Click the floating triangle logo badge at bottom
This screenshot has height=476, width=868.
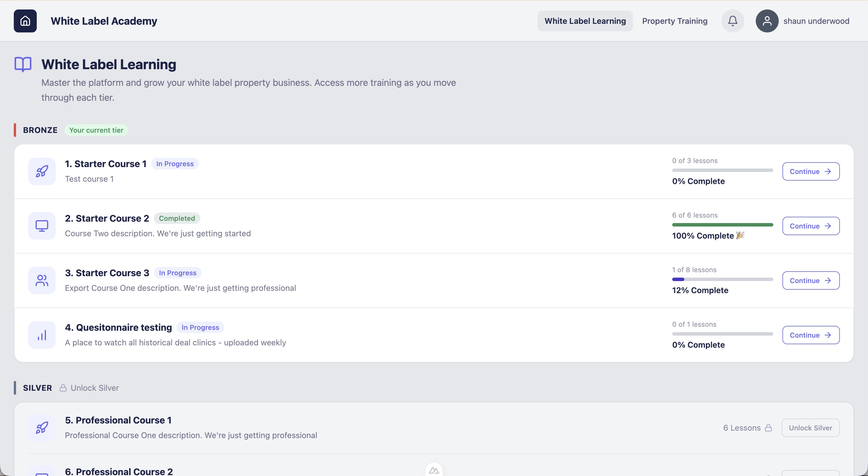click(434, 470)
